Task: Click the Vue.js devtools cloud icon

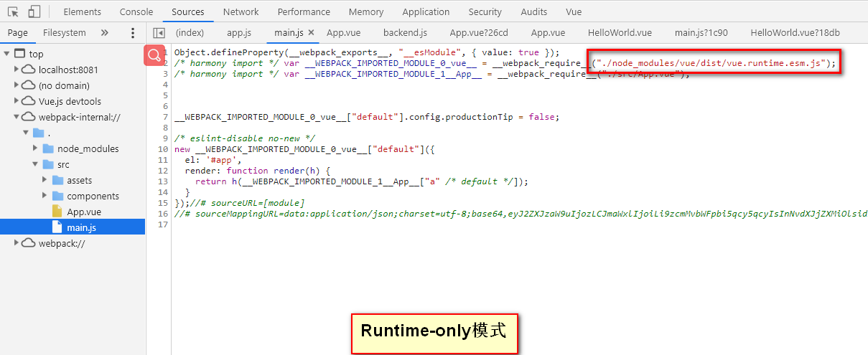Action: coord(28,101)
